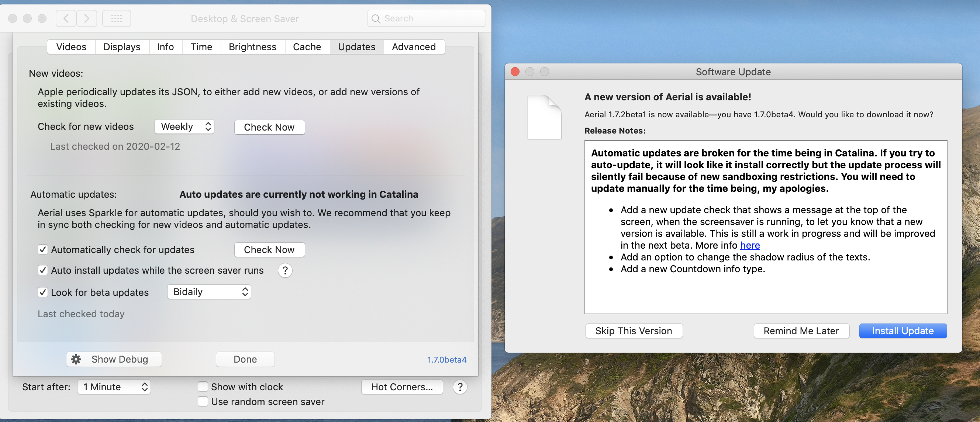
Task: Close the Software Update window
Action: tap(515, 72)
